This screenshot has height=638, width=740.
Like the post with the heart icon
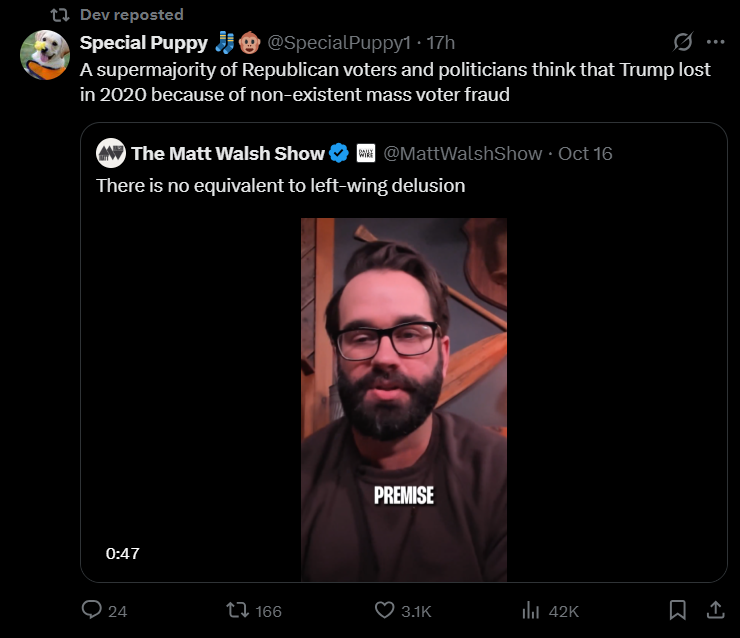tap(385, 610)
